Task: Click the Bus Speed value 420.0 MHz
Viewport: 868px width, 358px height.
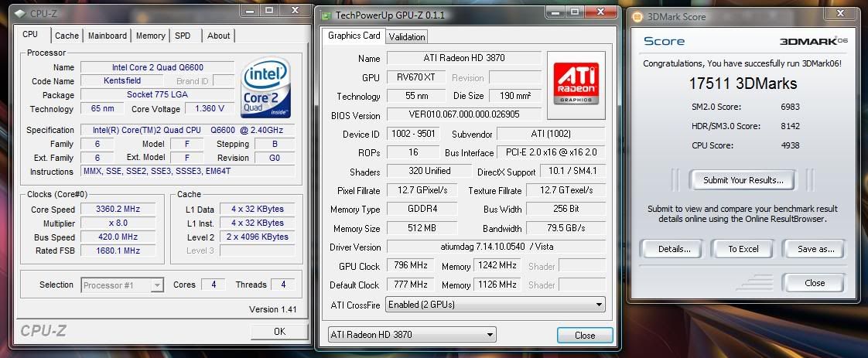Action: click(118, 237)
